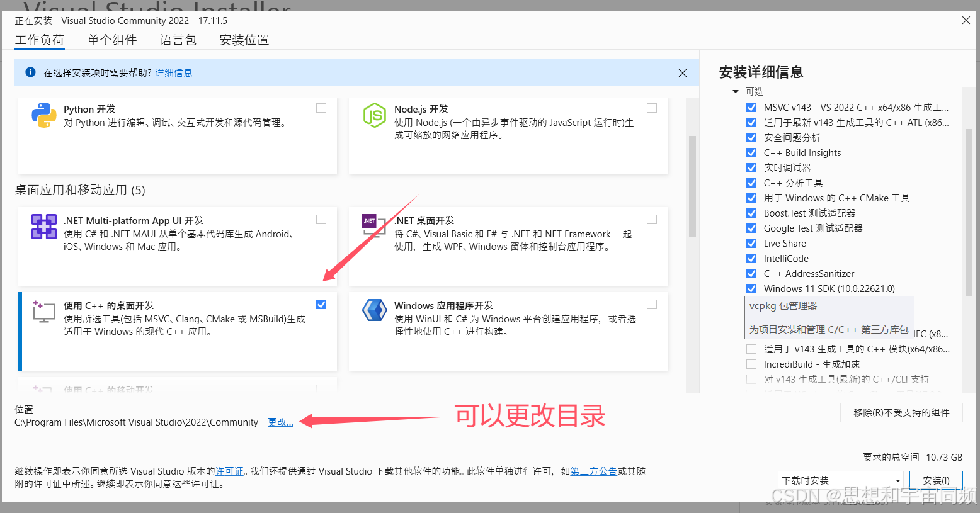980x513 pixels.
Task: Uncheck Boost.Test 测试适配器 component
Action: click(x=751, y=213)
